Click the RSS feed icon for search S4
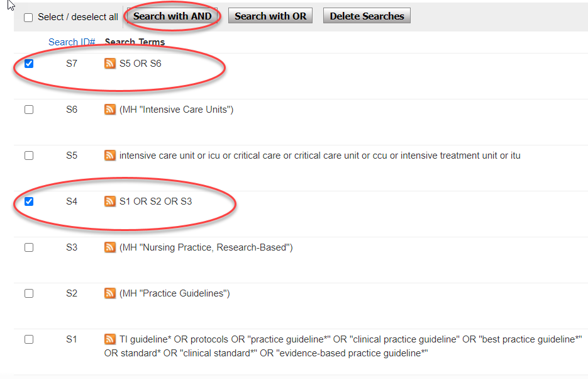 click(110, 201)
